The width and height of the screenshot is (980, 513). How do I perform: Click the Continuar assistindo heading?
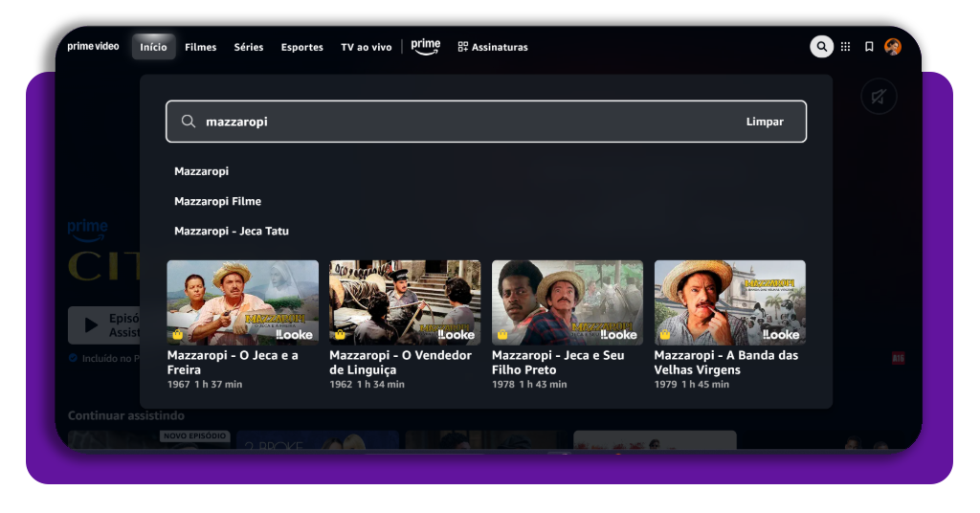coord(126,415)
